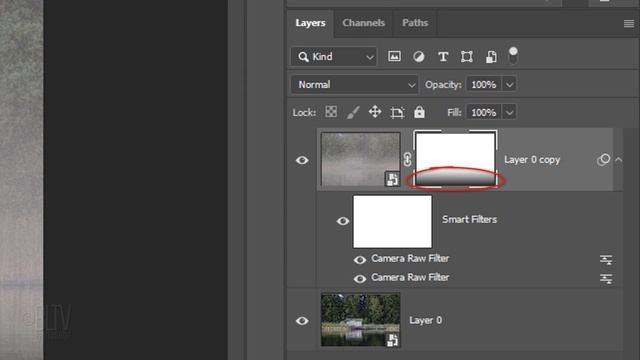The image size is (640, 360).
Task: Switch to the Channels tab
Action: (363, 23)
